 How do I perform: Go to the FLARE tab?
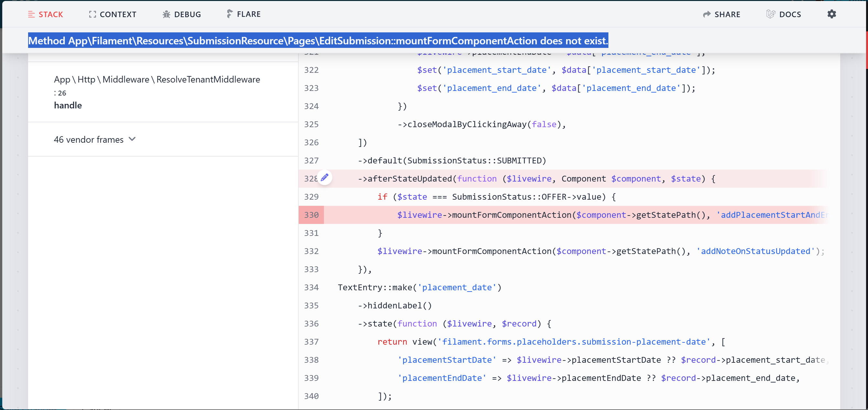click(x=249, y=14)
